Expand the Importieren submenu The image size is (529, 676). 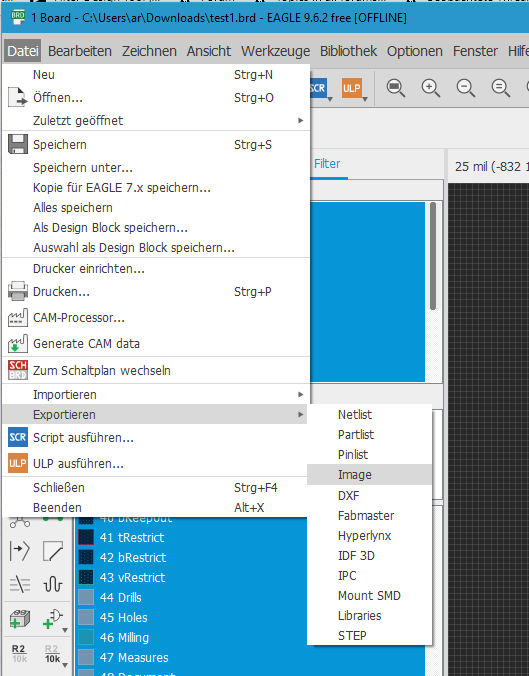coord(156,394)
